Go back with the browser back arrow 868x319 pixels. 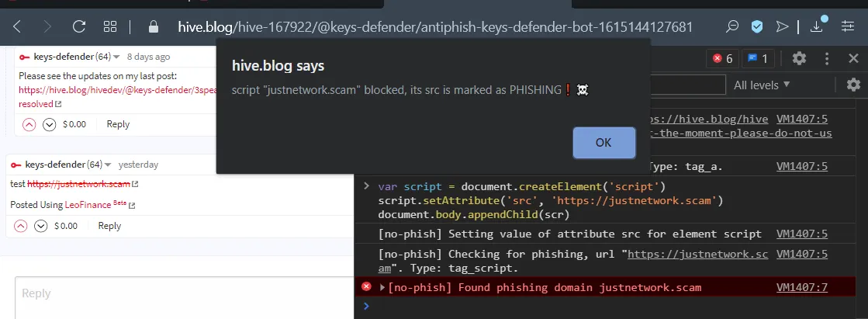(x=18, y=26)
